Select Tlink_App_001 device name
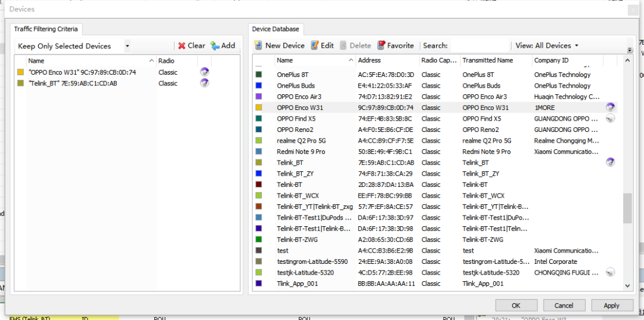The width and height of the screenshot is (644, 320). [298, 284]
